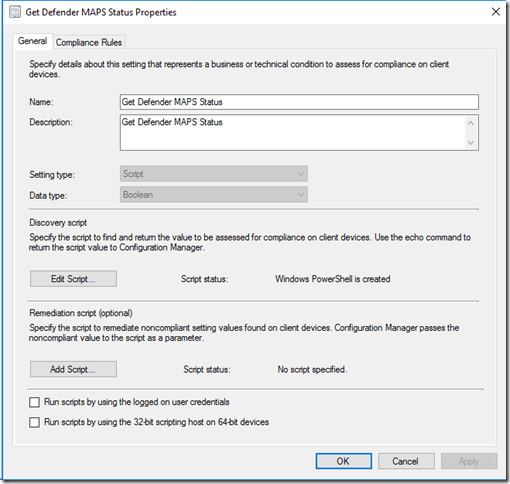Close the Properties dialog window
510x484 pixels.
click(x=496, y=12)
